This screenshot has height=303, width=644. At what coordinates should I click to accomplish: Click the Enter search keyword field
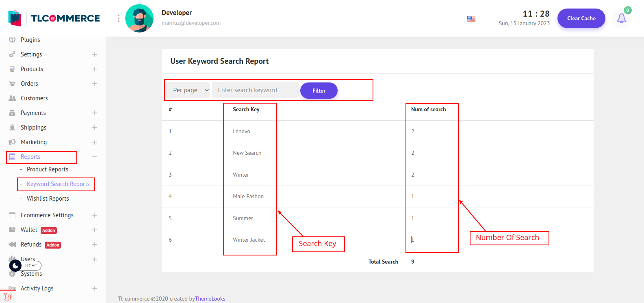click(255, 90)
